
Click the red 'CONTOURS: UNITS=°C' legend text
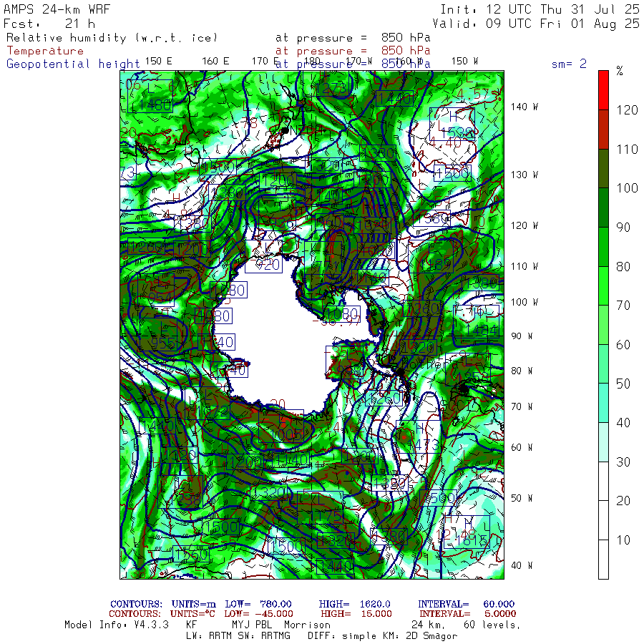(163, 614)
